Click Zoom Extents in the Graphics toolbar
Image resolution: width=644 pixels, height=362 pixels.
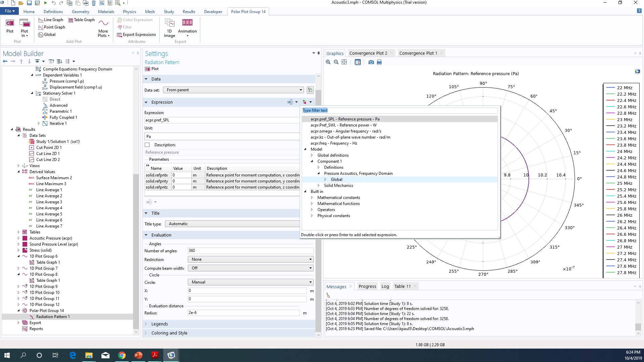(344, 62)
